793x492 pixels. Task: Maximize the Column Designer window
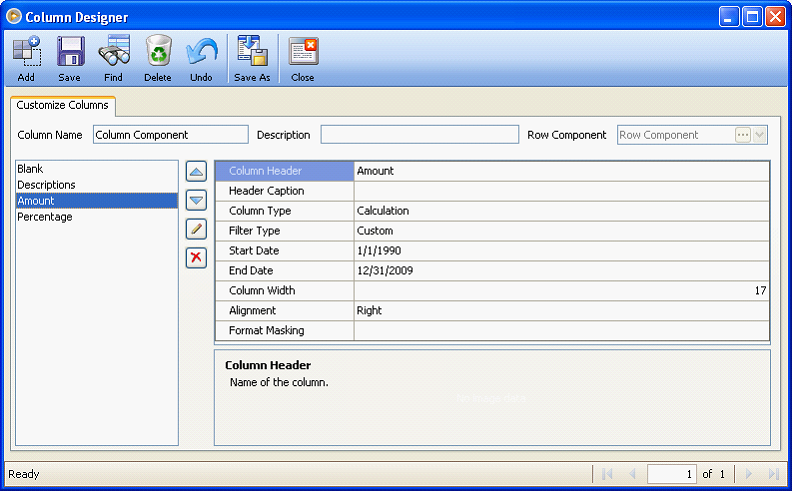tap(752, 17)
